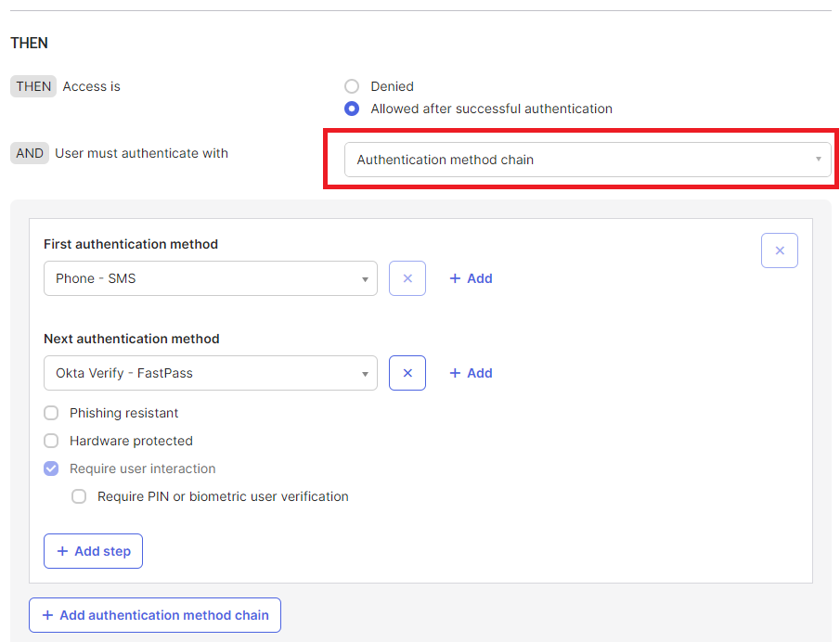The image size is (840, 642).
Task: Remove the Okta Verify - FastPass method
Action: [407, 373]
